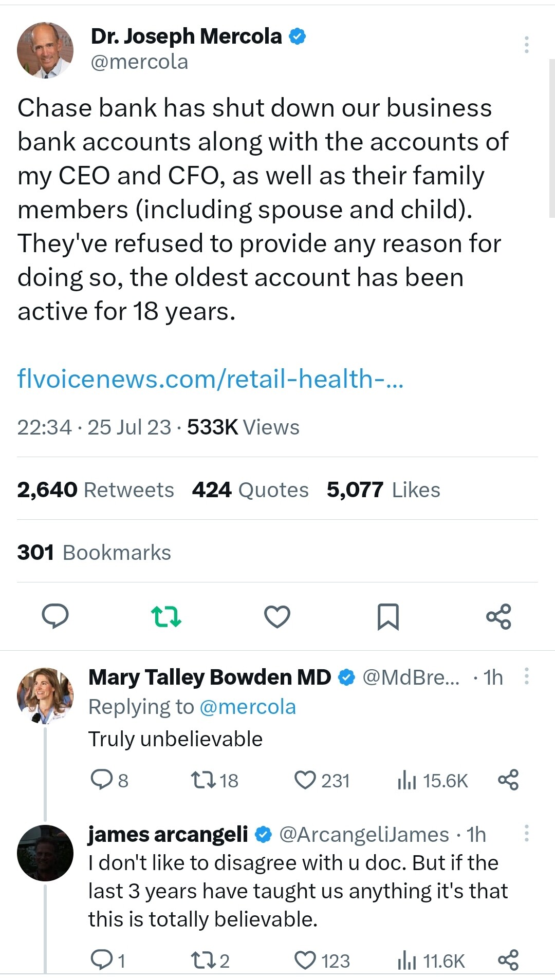View the 5,077 Likes list
Viewport: 555px width, 980px height.
383,489
